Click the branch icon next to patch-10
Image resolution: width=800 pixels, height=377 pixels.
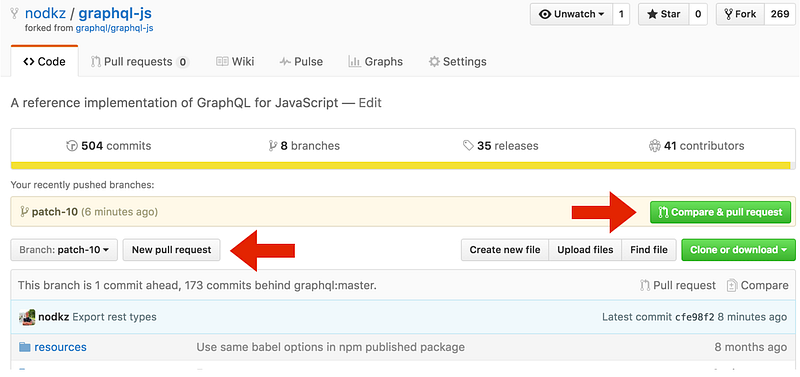[x=23, y=212]
